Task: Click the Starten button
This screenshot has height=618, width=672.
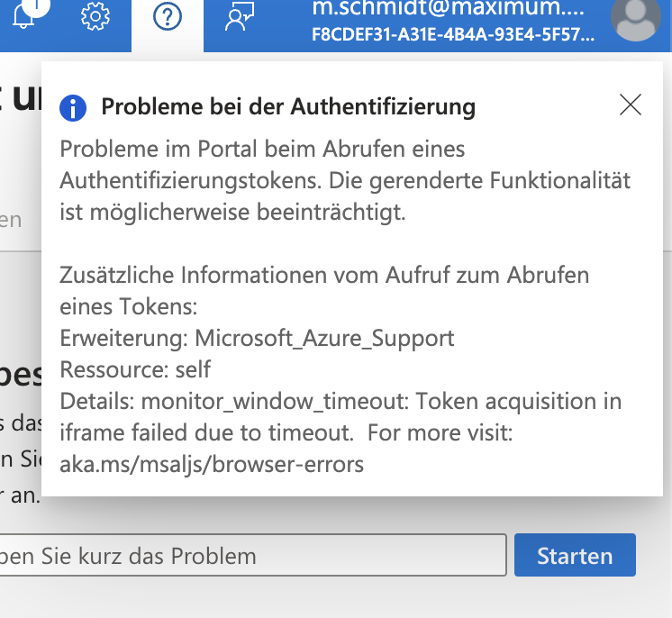Action: [x=575, y=555]
